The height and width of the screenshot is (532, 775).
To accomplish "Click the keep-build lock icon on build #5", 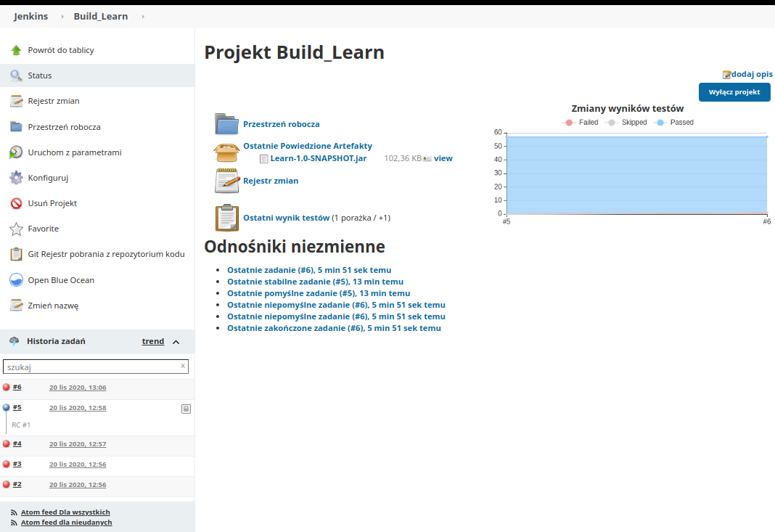I will [x=186, y=409].
